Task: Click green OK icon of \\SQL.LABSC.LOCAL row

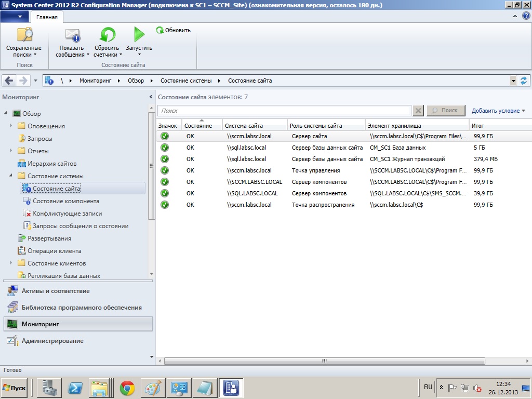Action: coord(165,193)
